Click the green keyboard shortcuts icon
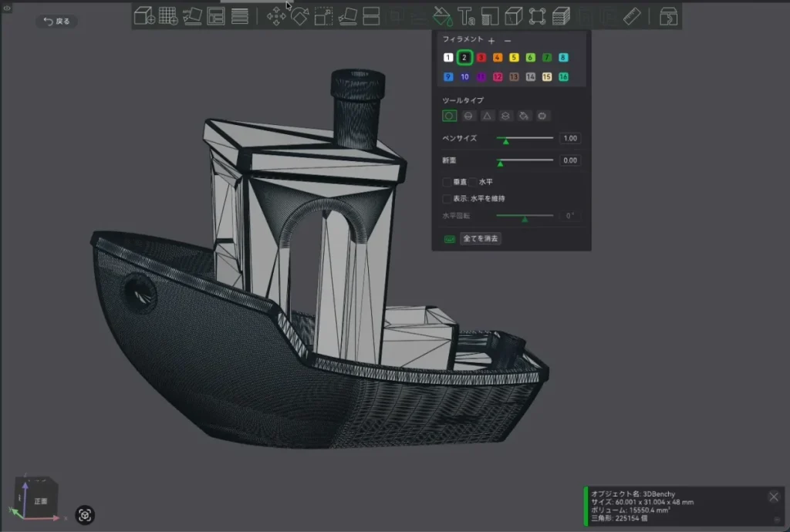Viewport: 790px width, 532px height. pos(450,239)
